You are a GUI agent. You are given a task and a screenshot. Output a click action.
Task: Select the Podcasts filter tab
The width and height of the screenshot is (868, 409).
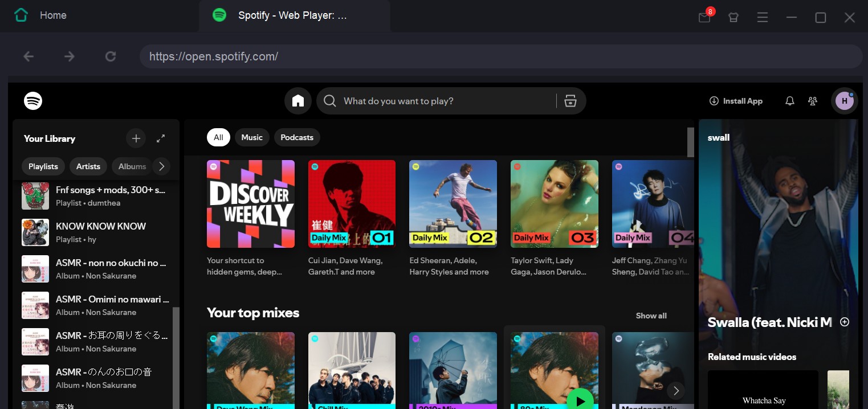pyautogui.click(x=297, y=137)
